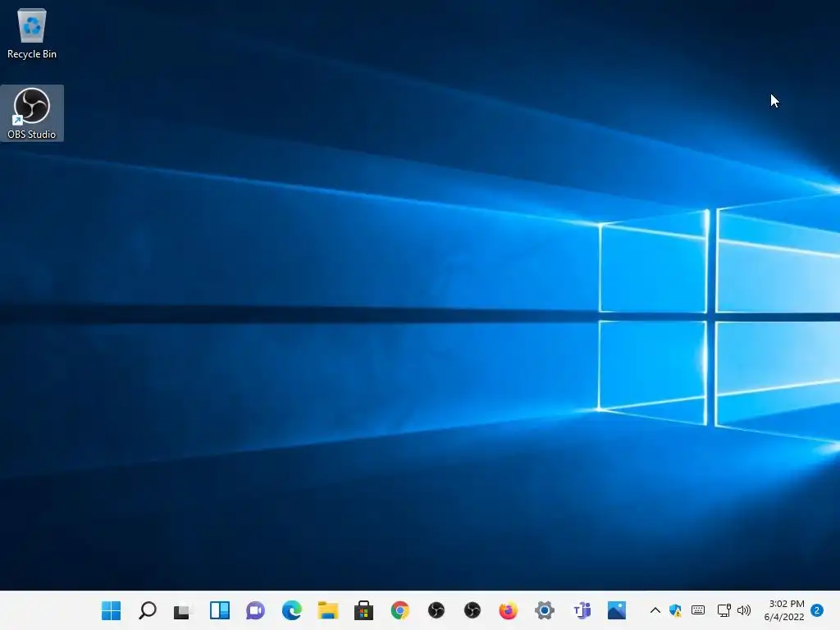This screenshot has height=630, width=840.
Task: Click the OBS icon beside Chrome
Action: click(436, 610)
